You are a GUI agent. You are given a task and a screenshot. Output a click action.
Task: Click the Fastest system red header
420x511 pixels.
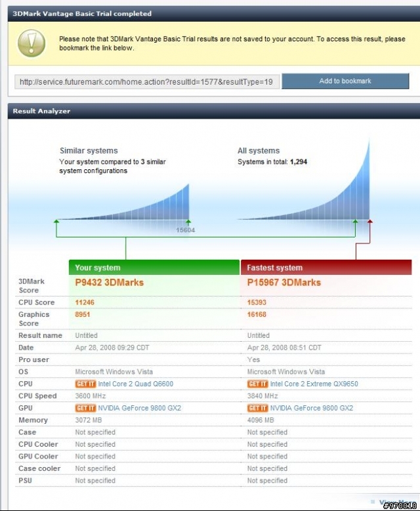point(326,267)
